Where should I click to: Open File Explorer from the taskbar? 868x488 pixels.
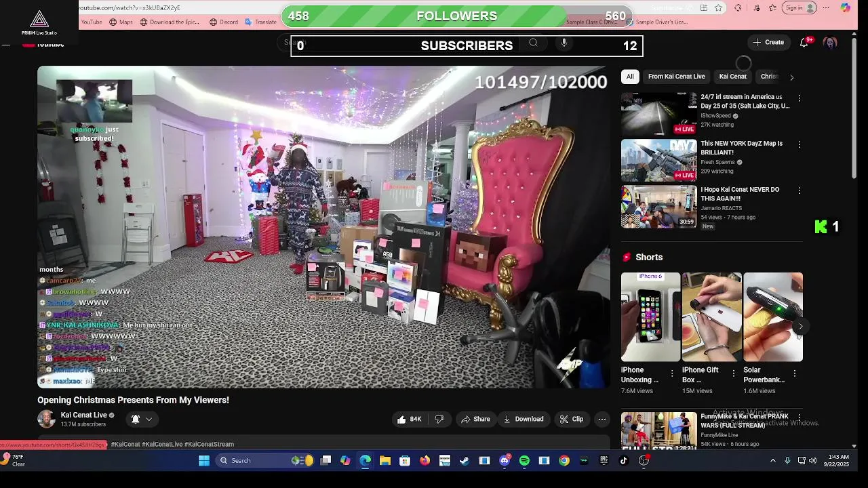pyautogui.click(x=385, y=460)
